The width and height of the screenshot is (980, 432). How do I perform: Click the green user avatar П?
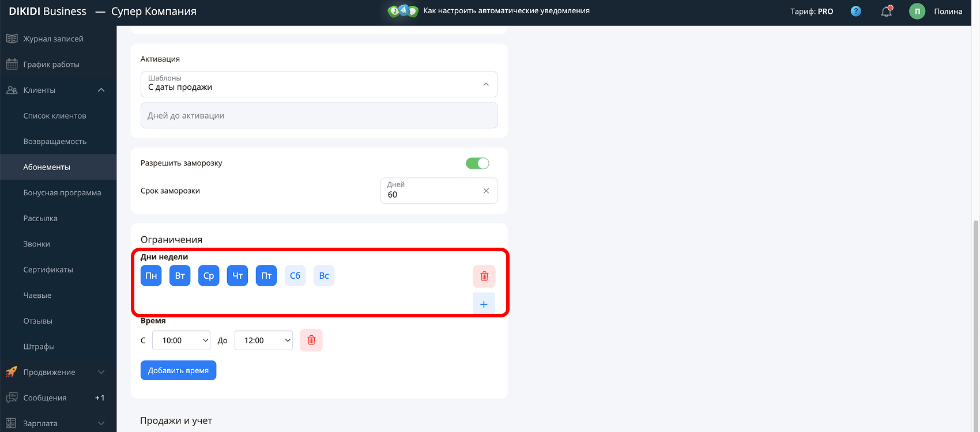coord(917,11)
